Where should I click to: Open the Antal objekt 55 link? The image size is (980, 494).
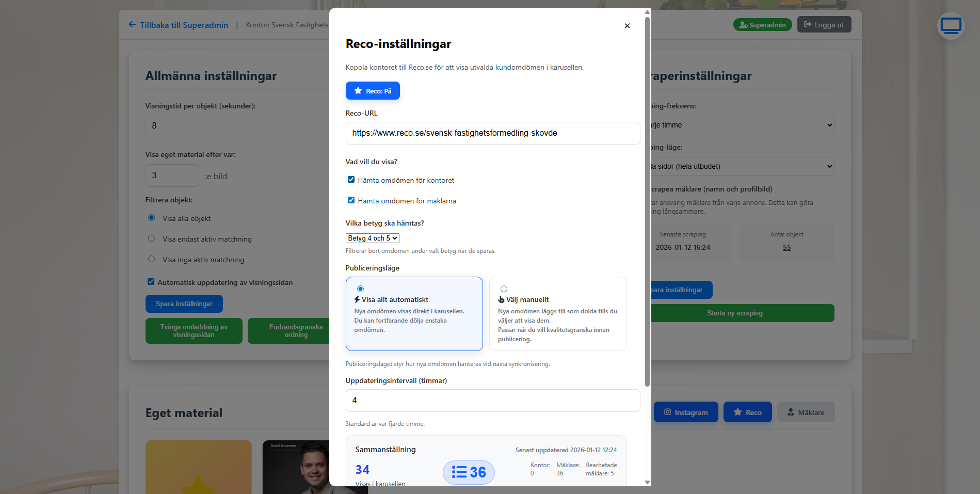pyautogui.click(x=786, y=247)
